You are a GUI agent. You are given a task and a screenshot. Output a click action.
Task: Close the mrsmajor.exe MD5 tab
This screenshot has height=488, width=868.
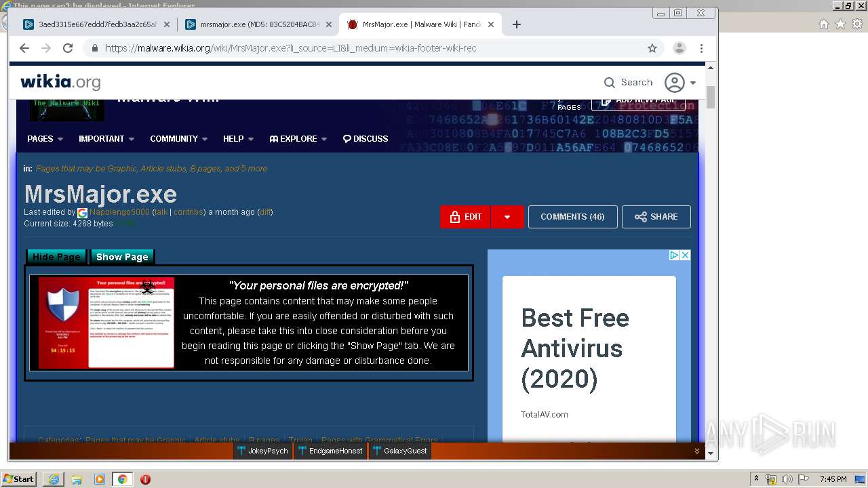click(x=329, y=24)
